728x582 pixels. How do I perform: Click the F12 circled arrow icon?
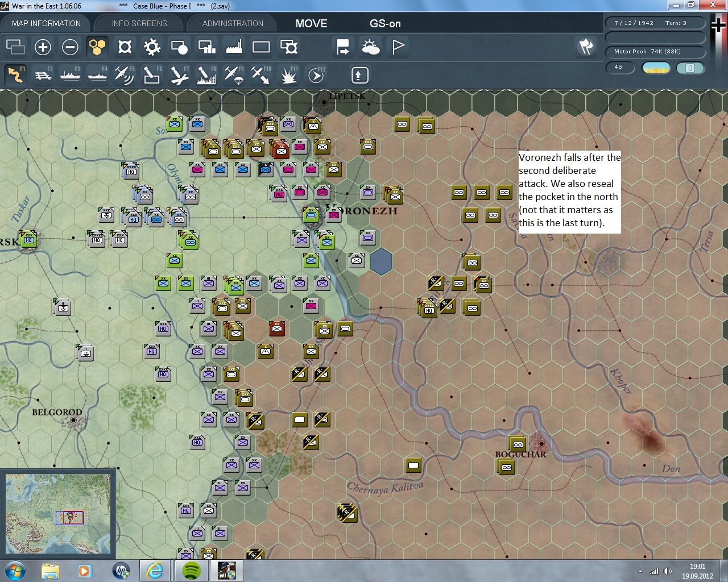coord(316,75)
